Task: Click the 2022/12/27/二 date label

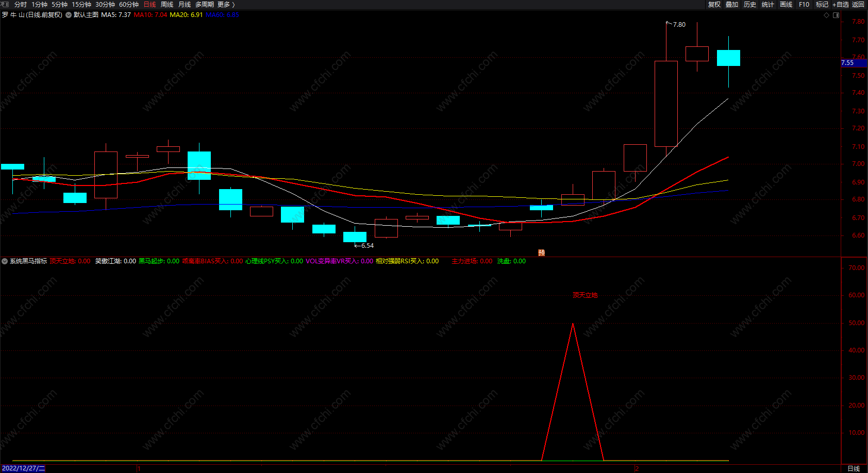Action: [x=23, y=468]
